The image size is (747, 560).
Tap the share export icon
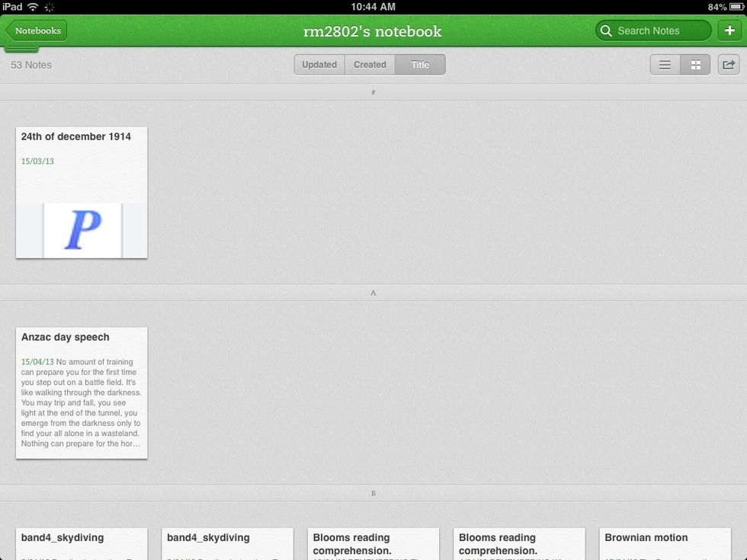728,65
